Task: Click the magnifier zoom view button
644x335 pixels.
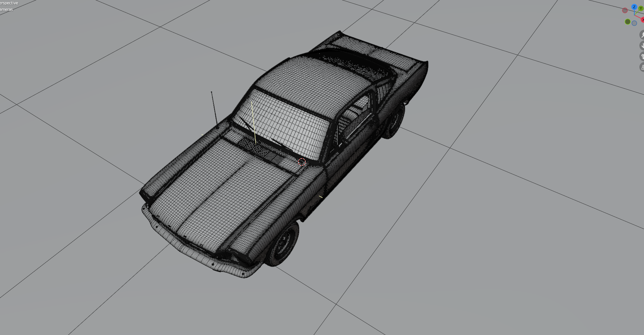Action: [642, 35]
